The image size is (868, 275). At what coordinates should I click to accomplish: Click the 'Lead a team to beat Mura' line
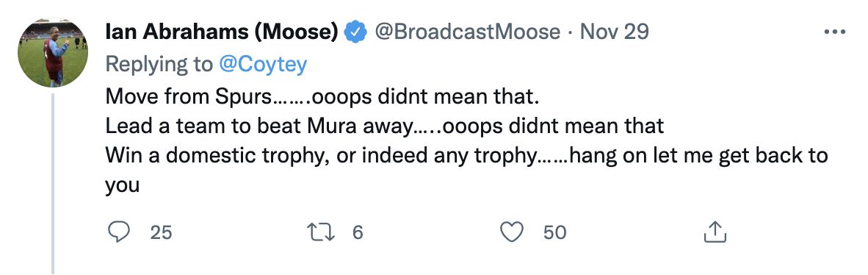coord(384,126)
